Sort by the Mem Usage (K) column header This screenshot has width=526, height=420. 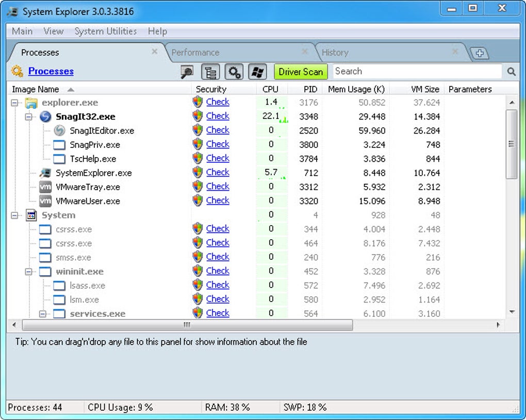click(x=356, y=89)
